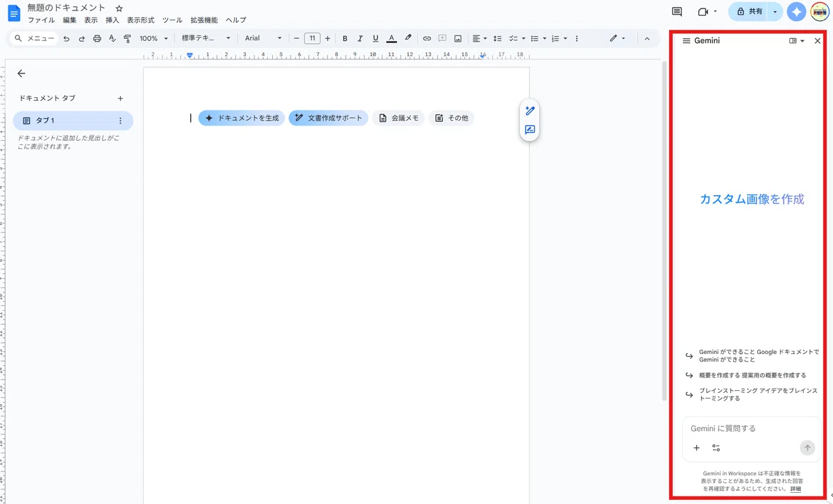Viewport: 833px width, 504px height.
Task: Collapse the document tabs sidebar back arrow
Action: pyautogui.click(x=21, y=73)
